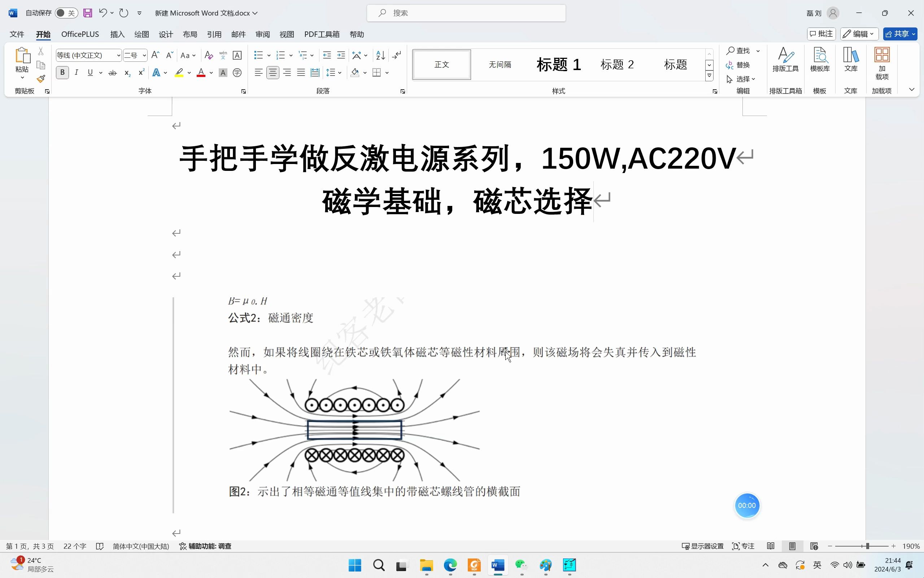Click the Comments button

pyautogui.click(x=821, y=34)
